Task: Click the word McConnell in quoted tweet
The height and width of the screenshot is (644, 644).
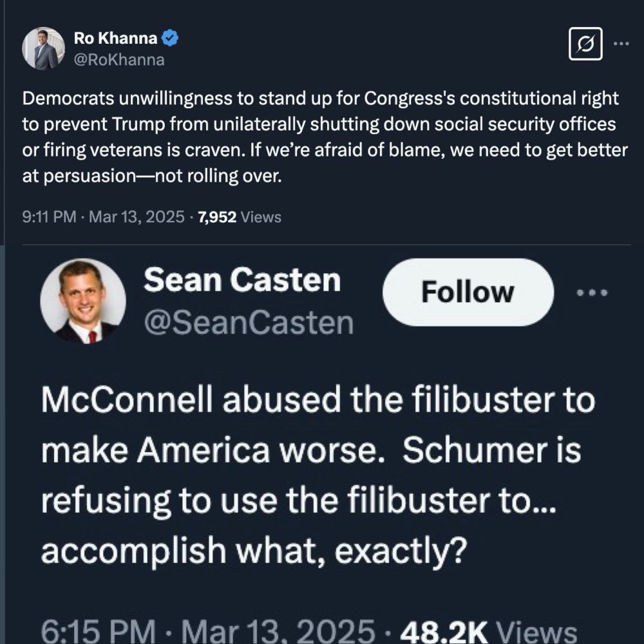Action: pyautogui.click(x=130, y=401)
